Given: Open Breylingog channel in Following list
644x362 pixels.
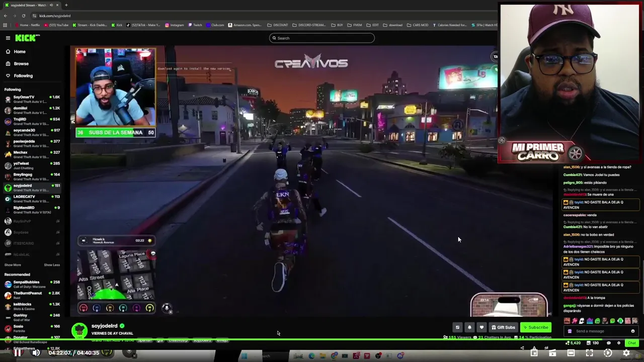Looking at the screenshot, I should click(x=32, y=176).
